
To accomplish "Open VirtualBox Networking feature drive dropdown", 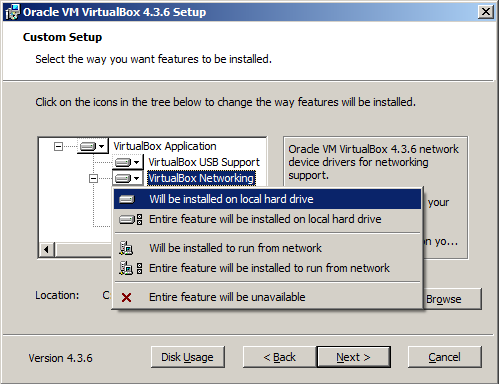I will pos(128,178).
